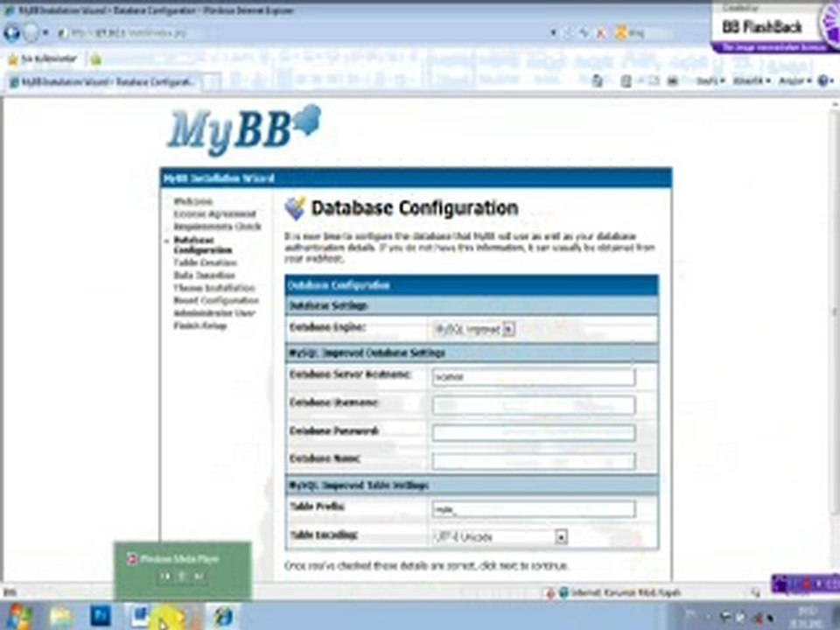Click the add to favorites bar icon
Screen dimensions: 840x630
tap(95, 59)
